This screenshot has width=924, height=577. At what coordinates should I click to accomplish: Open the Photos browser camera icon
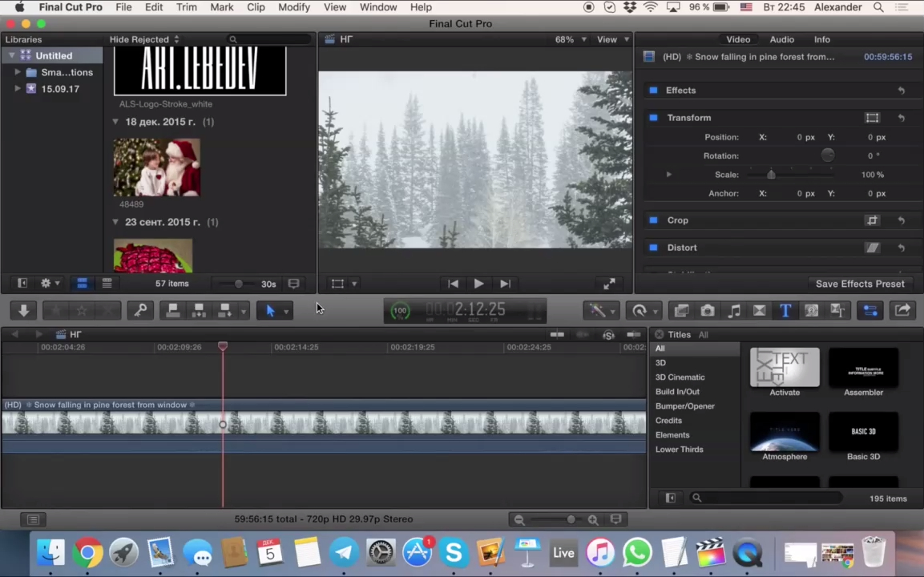pyautogui.click(x=707, y=311)
